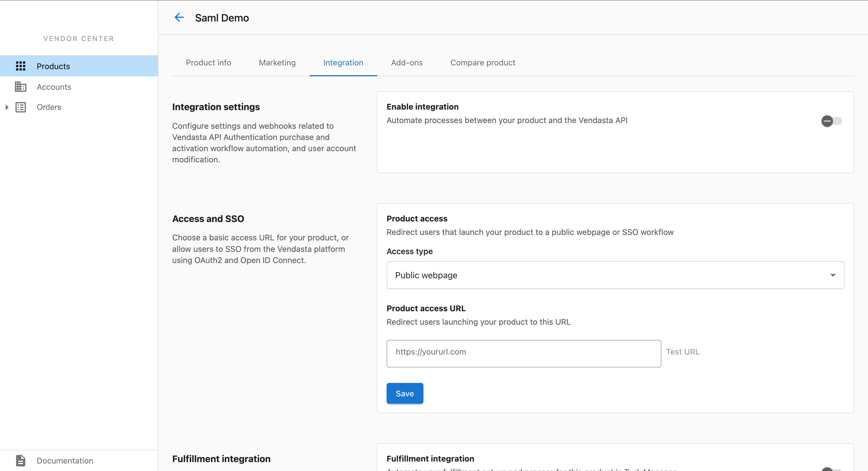Click the VENDOR CENTER header text
868x471 pixels.
(79, 38)
